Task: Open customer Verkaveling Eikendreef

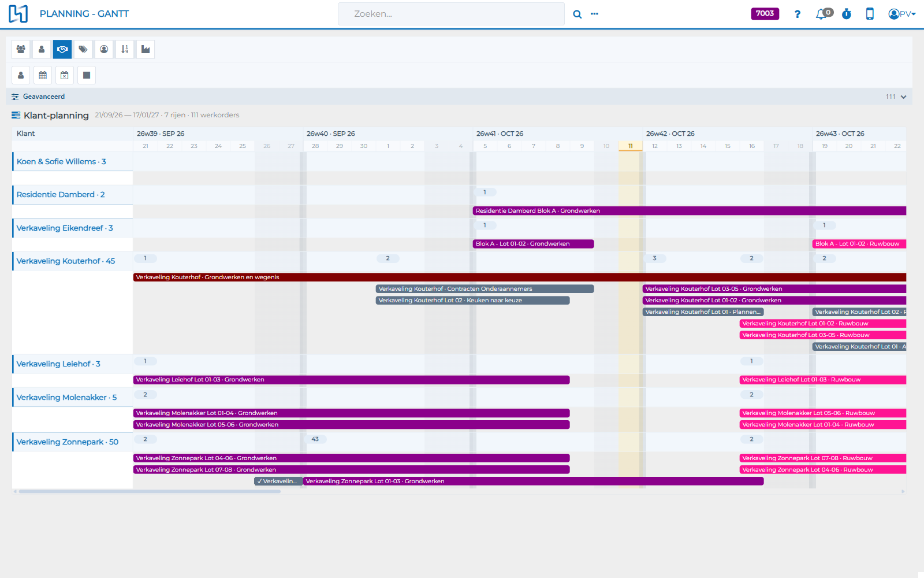Action: point(65,228)
